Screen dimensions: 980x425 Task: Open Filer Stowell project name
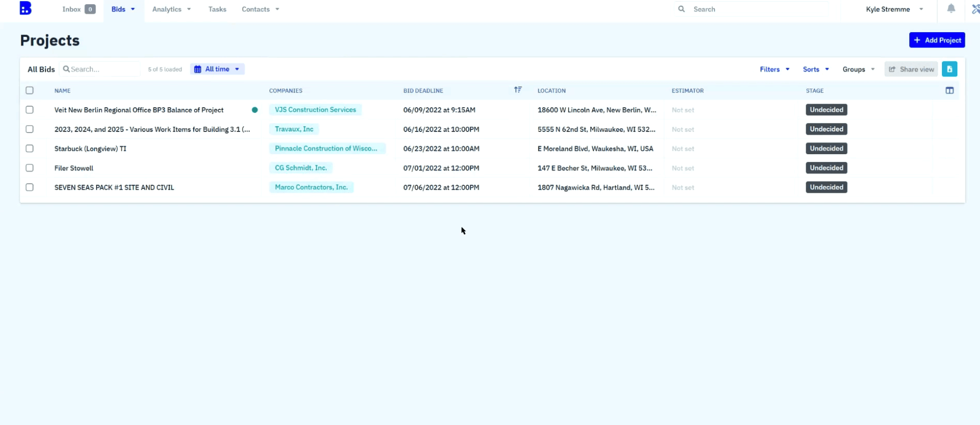[x=74, y=168]
